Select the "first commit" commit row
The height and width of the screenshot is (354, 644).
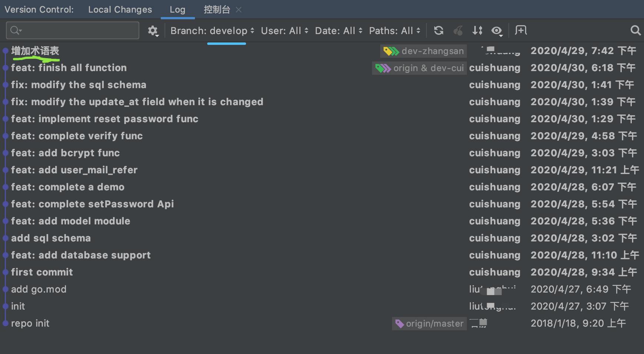tap(42, 272)
